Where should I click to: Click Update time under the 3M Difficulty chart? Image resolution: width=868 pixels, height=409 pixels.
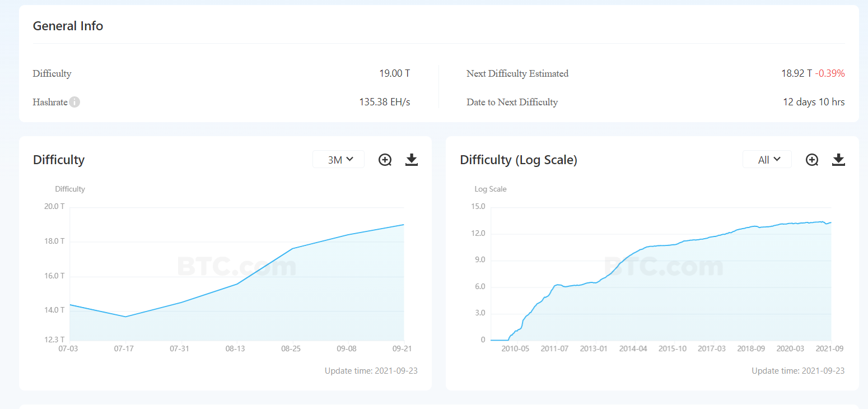click(371, 371)
